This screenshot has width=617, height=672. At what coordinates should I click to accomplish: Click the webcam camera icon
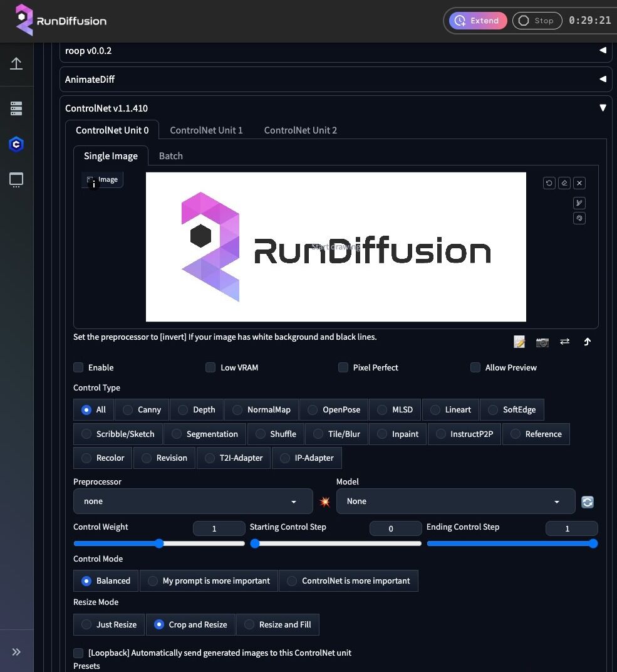[542, 342]
